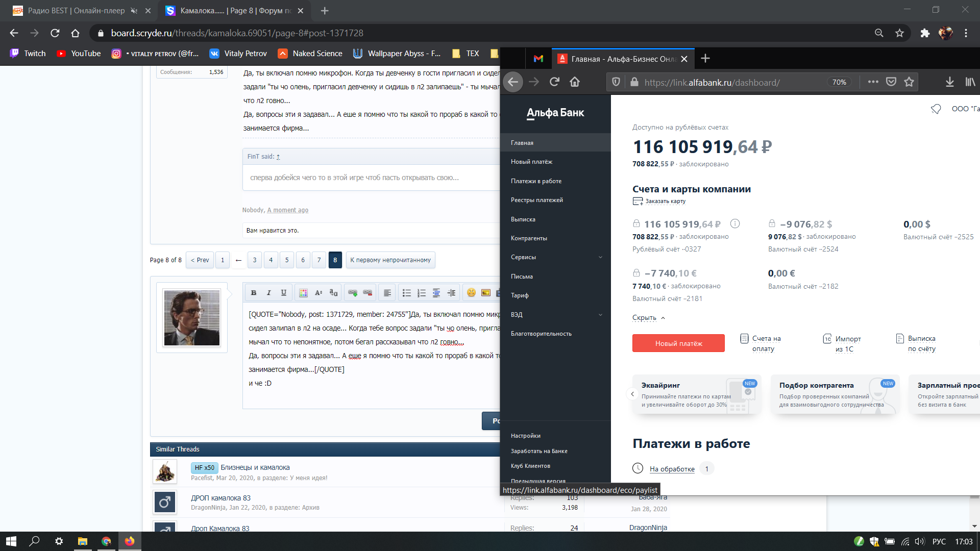Toggle italic formatting in post editor
The image size is (980, 551).
point(268,293)
